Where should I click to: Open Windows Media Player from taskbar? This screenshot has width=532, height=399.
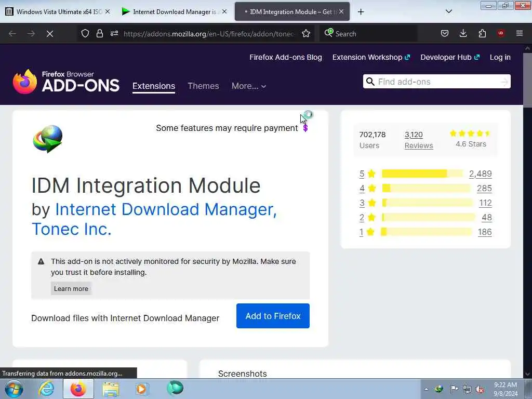coord(142,389)
